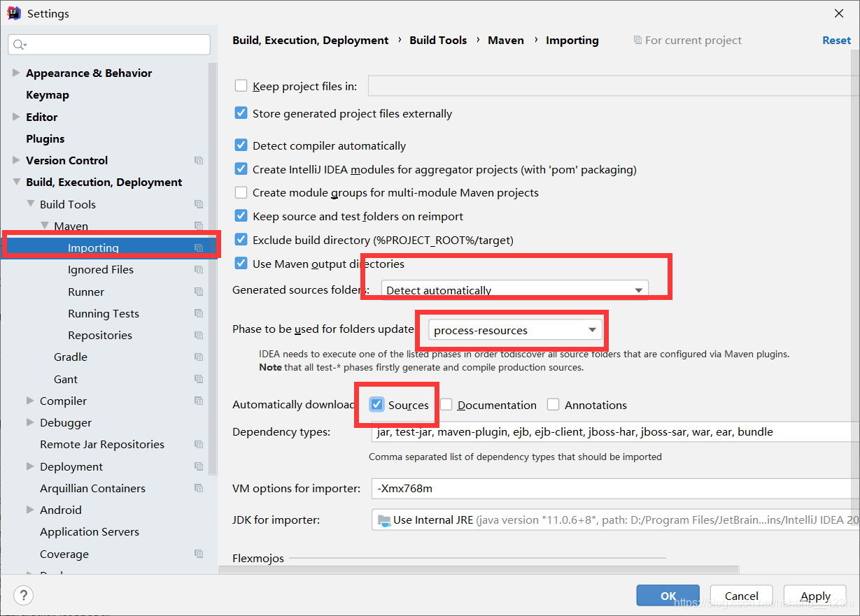Click project-level icon beside Build Tools
Screen dimensions: 860x616
coord(199,204)
